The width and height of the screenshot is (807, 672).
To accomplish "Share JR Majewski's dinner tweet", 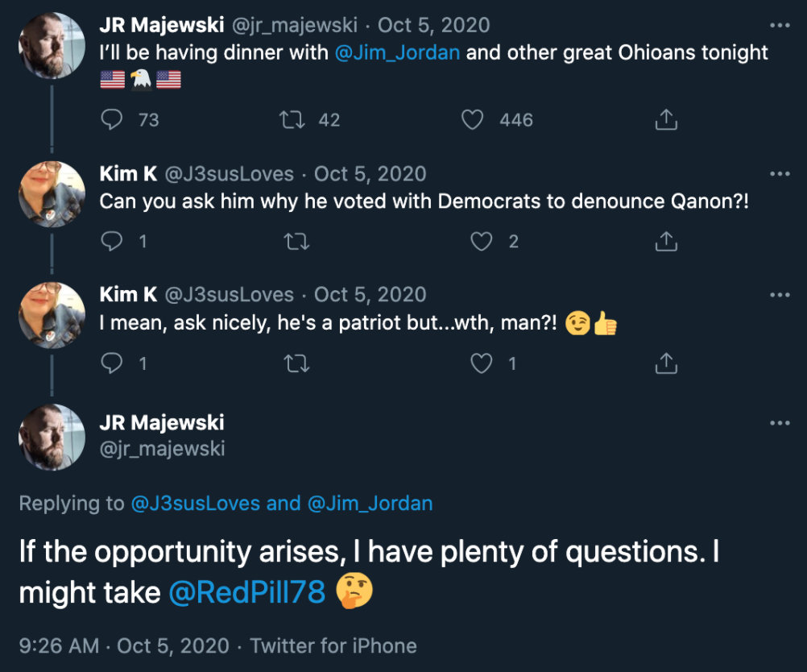I will pos(666,119).
